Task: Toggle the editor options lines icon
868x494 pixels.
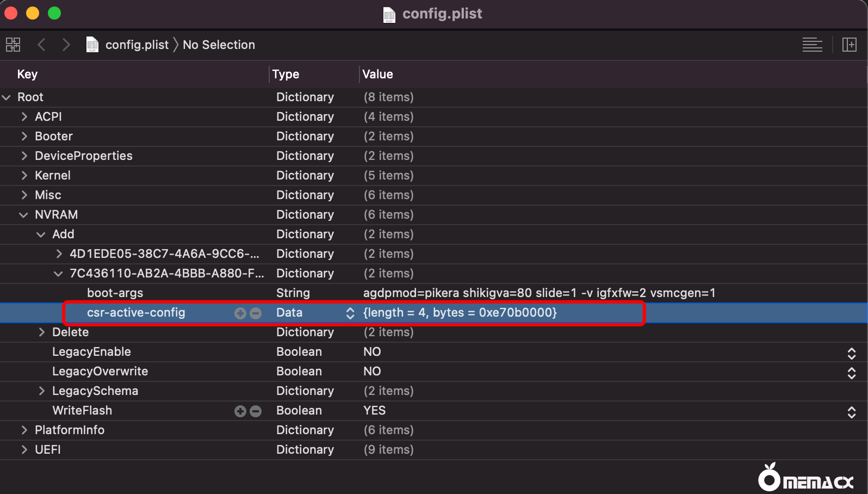Action: pos(812,45)
